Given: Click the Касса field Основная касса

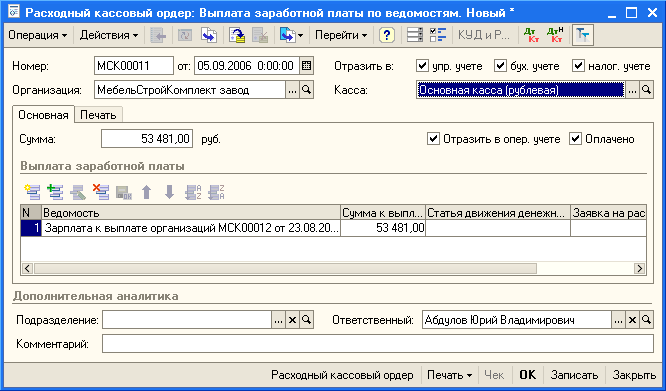Looking at the screenshot, I should (x=521, y=90).
